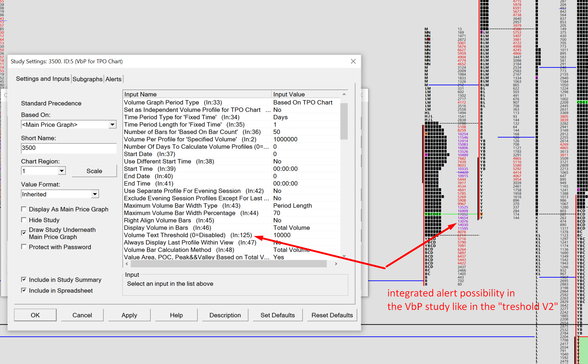588x364 pixels.
Task: Expand the Chart Region dropdown
Action: (x=62, y=171)
